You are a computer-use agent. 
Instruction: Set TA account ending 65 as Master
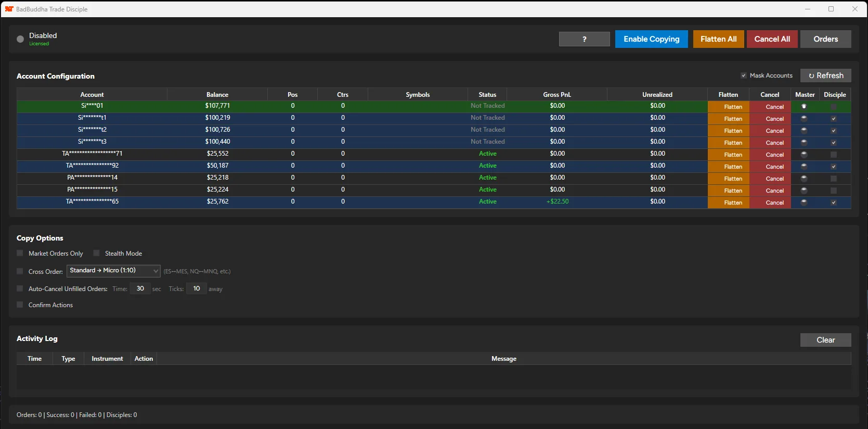tap(804, 202)
